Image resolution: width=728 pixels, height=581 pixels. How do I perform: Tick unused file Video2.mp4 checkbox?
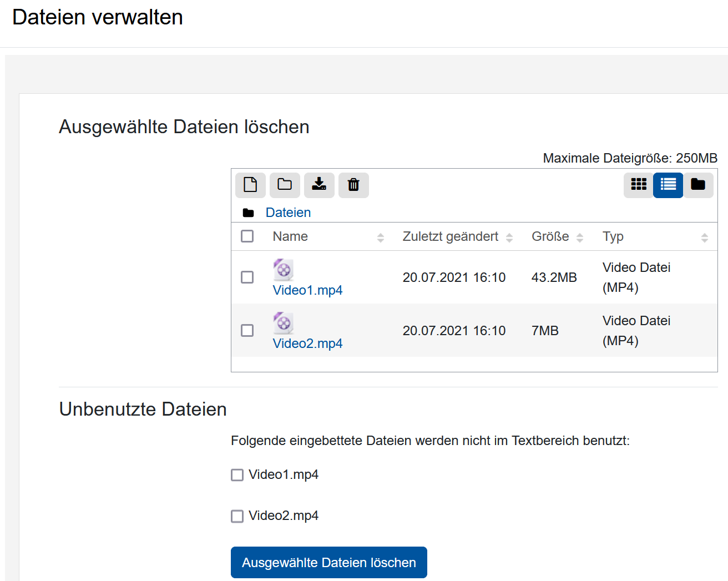point(237,516)
